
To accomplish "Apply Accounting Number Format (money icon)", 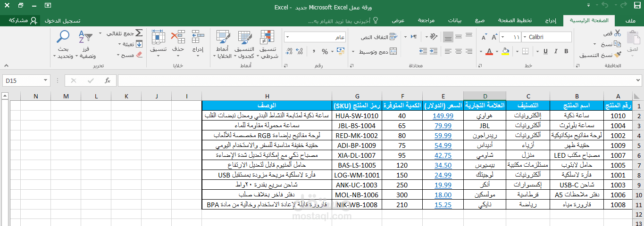I will pyautogui.click(x=341, y=51).
